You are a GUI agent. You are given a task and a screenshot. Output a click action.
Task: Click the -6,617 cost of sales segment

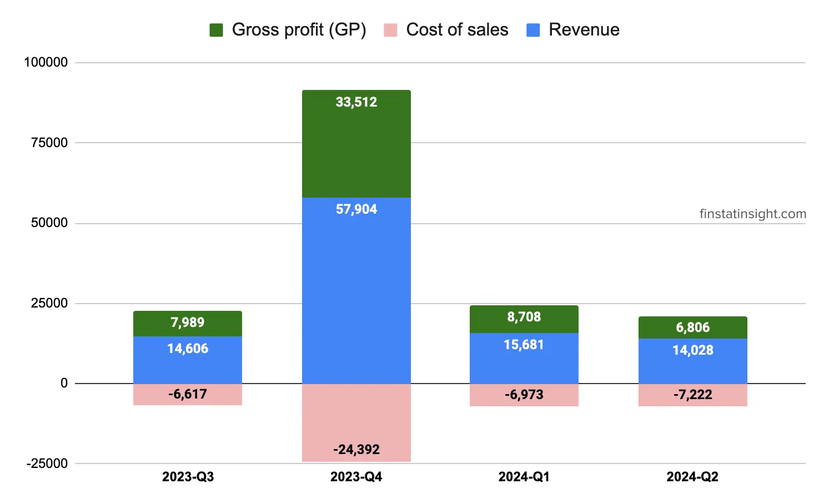pyautogui.click(x=188, y=394)
